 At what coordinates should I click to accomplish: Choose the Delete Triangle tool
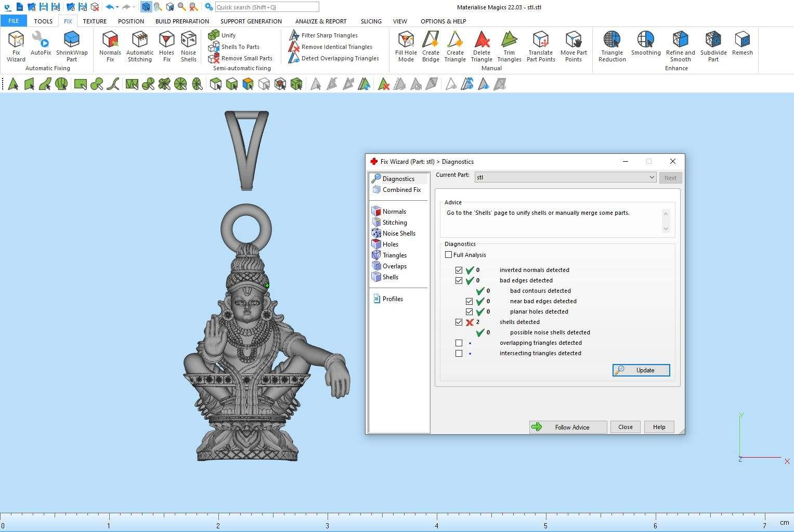click(481, 46)
